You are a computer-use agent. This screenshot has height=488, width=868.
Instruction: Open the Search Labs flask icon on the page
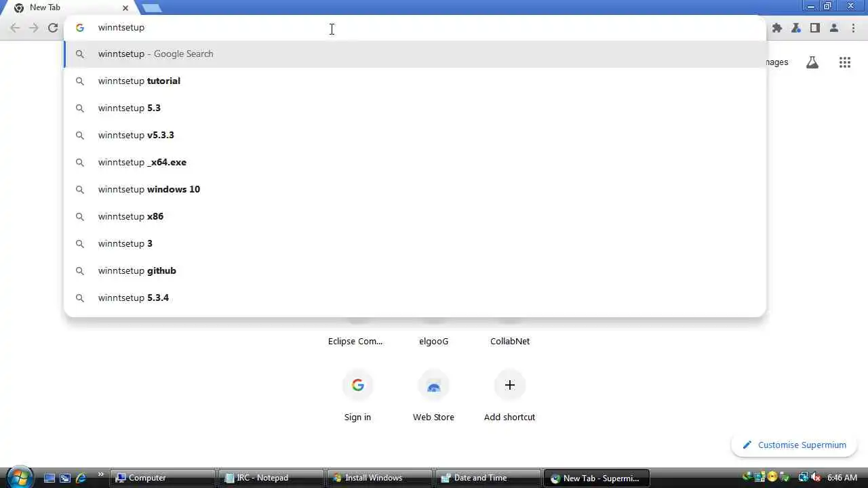click(812, 62)
